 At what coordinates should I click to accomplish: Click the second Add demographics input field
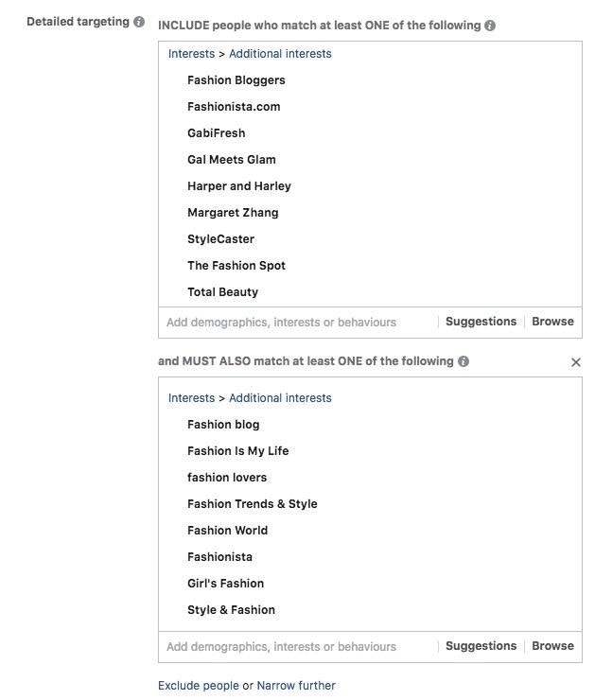293,647
